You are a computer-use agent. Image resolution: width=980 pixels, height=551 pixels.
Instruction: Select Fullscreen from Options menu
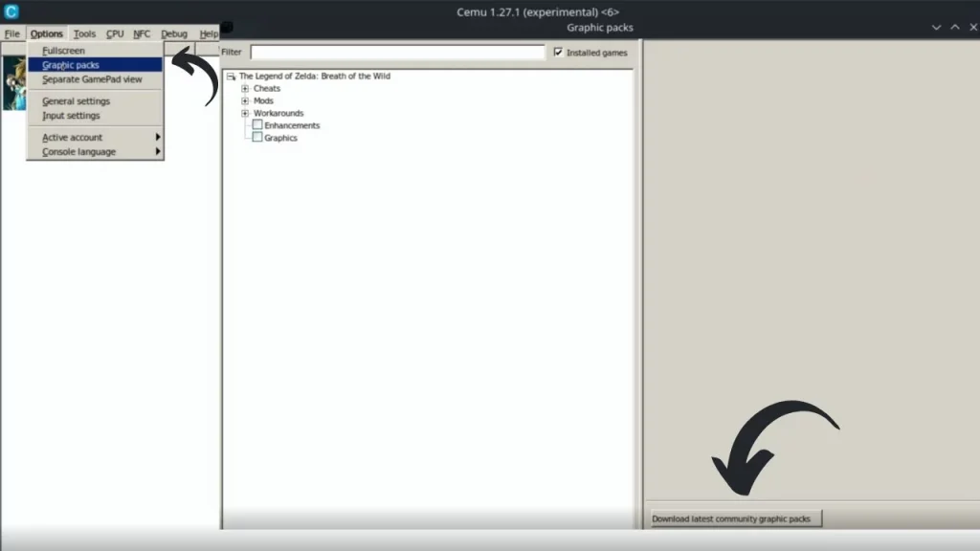pyautogui.click(x=95, y=51)
